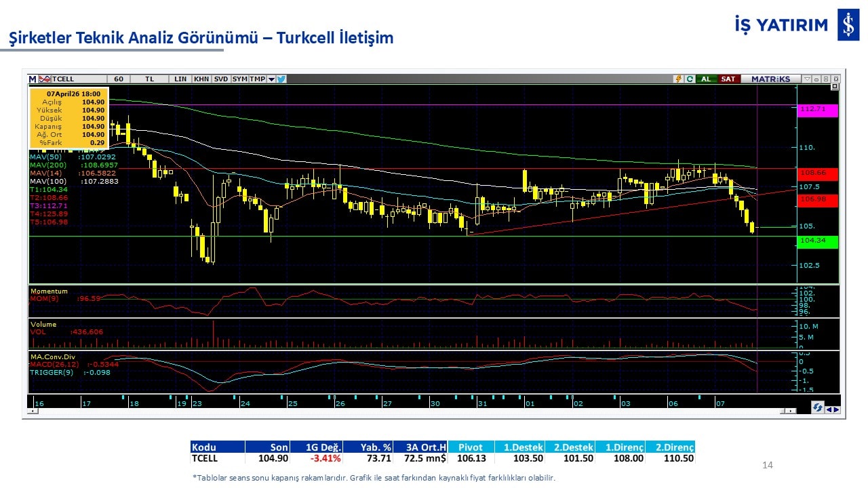Open the dropdown arrow after TMP
Image resolution: width=868 pixels, height=488 pixels.
271,79
